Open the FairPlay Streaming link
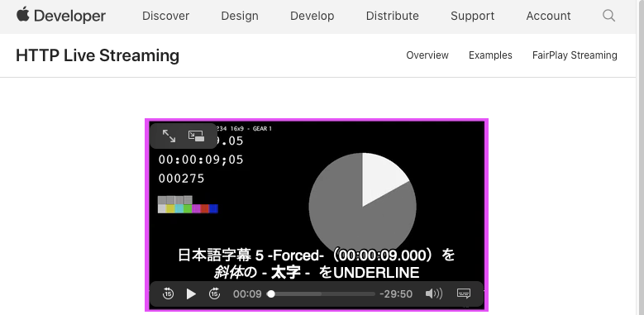The image size is (644, 315). (575, 55)
